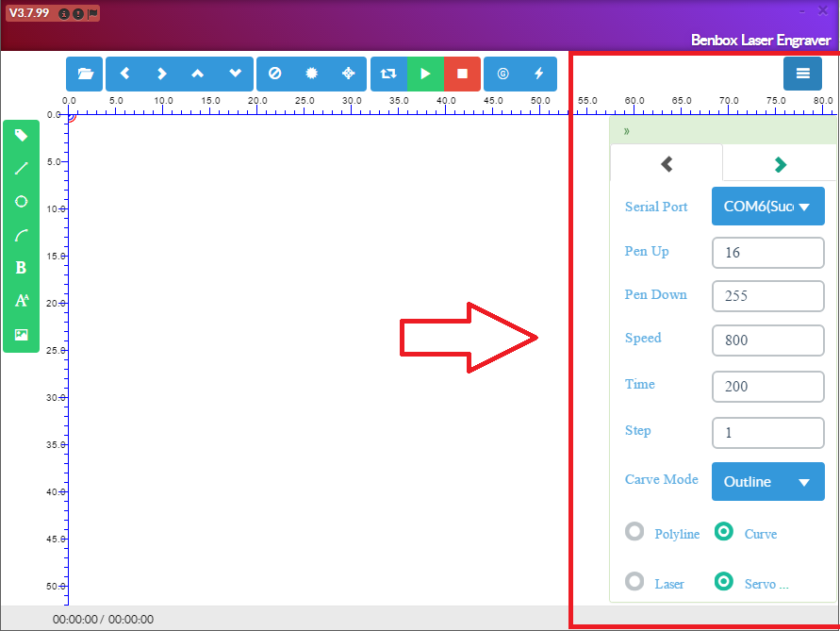
Task: Open the Serial Port COM6 dropdown
Action: 767,207
